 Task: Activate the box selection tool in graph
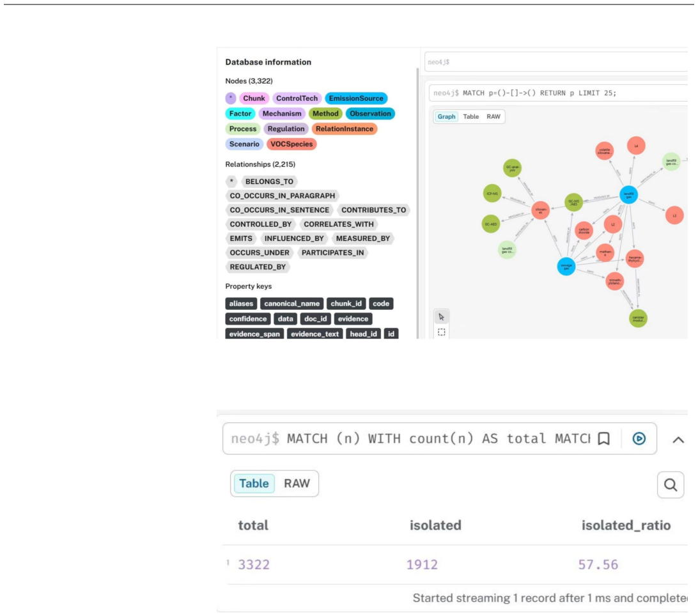[x=441, y=332]
